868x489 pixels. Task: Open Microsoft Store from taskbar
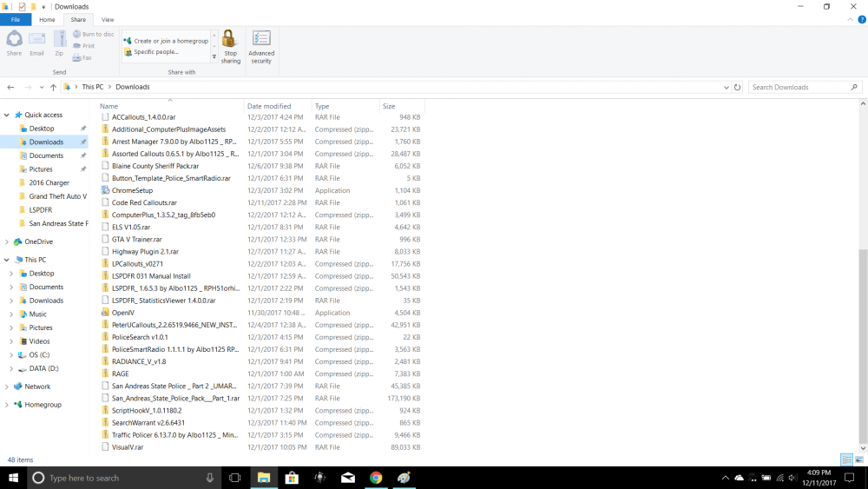pyautogui.click(x=292, y=478)
